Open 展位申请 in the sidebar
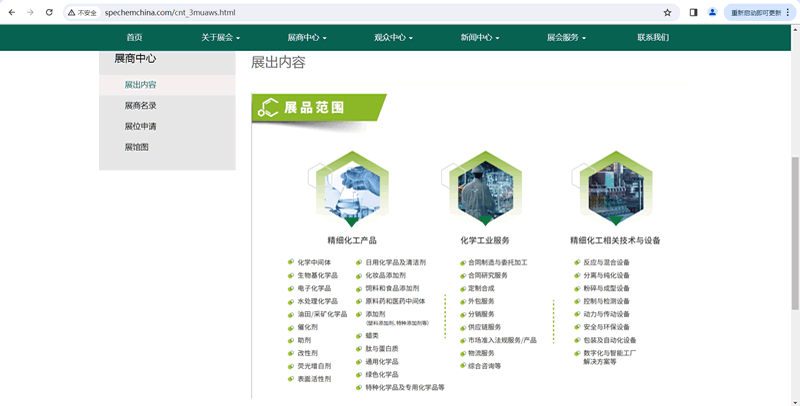 pos(140,127)
